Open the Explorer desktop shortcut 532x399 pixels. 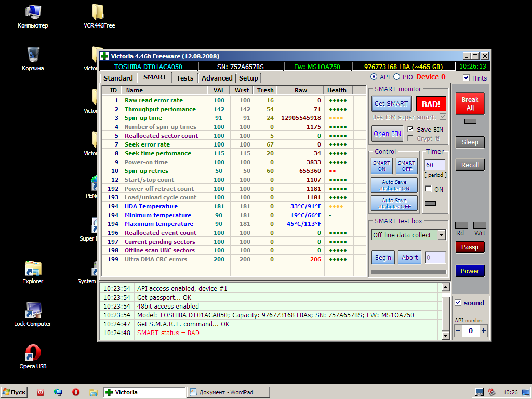click(33, 269)
